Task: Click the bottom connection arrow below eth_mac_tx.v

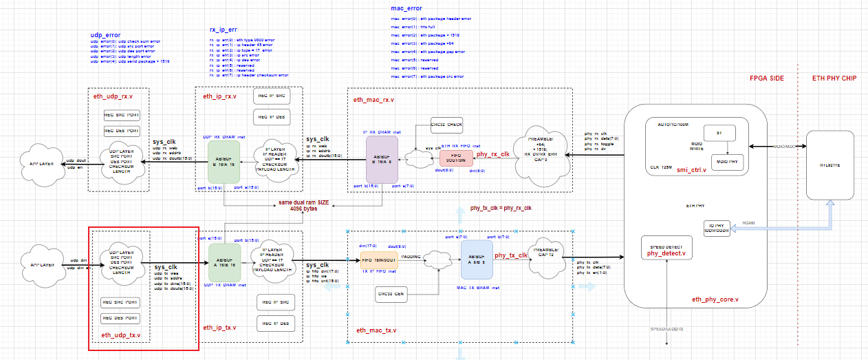Action: [459, 354]
